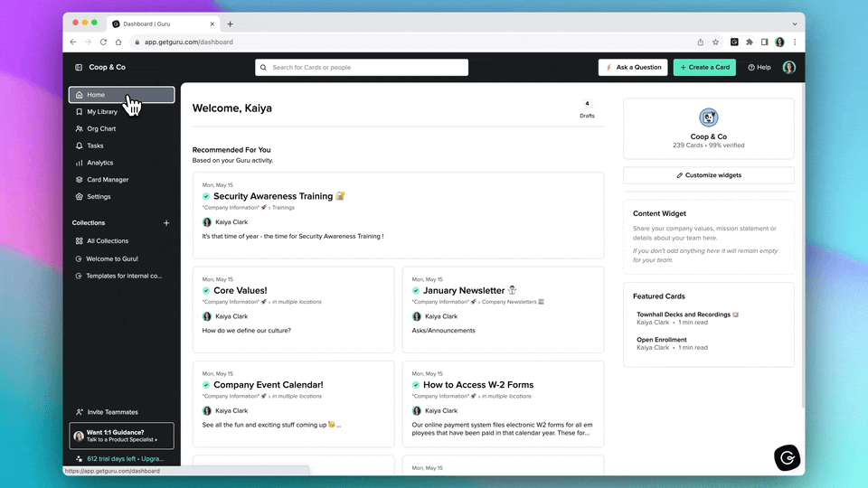This screenshot has width=868, height=488.
Task: Click the browser share icon
Action: 700,42
